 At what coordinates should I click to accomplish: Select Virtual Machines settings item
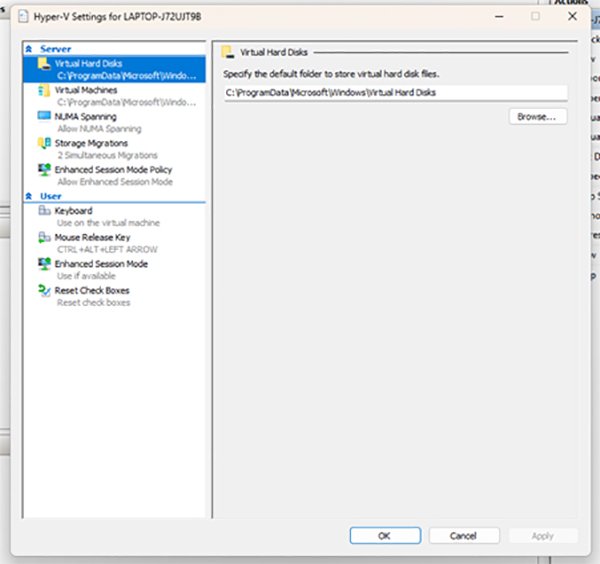tap(86, 90)
